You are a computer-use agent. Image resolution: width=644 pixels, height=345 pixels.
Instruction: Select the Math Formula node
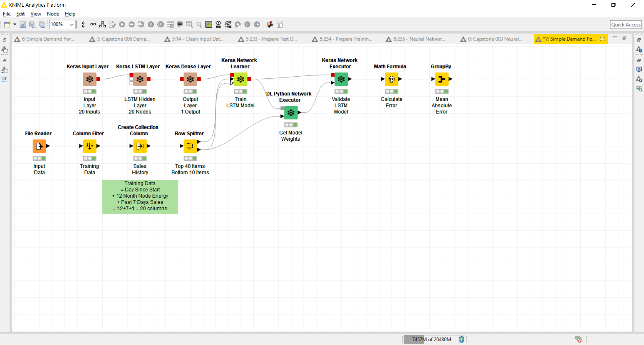(x=391, y=79)
